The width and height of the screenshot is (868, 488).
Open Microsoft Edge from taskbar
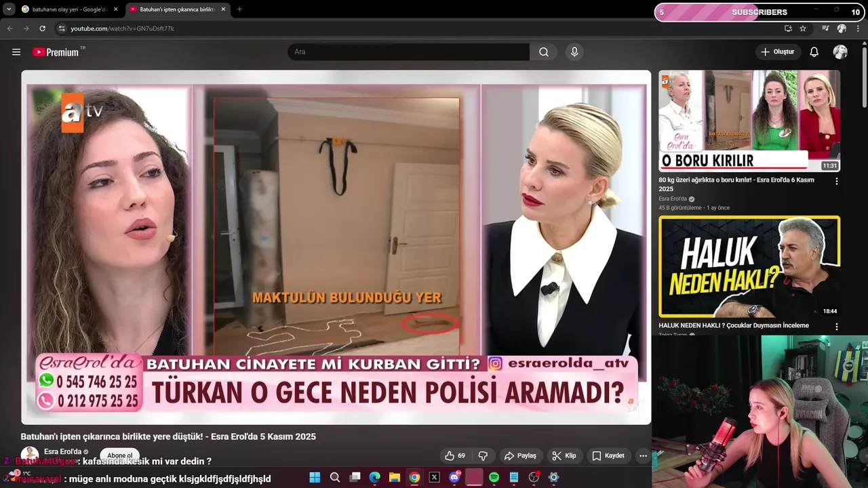(374, 477)
